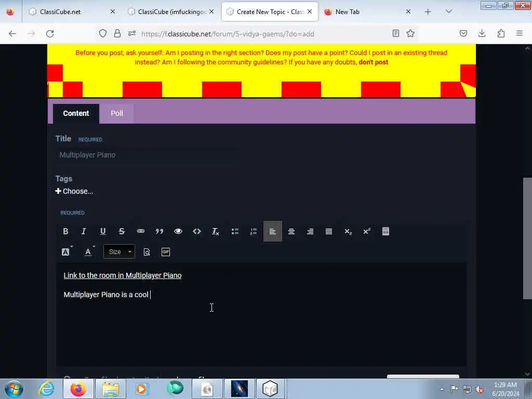Click the Title input field
Image resolution: width=532 pixels, height=399 pixels.
tap(146, 155)
